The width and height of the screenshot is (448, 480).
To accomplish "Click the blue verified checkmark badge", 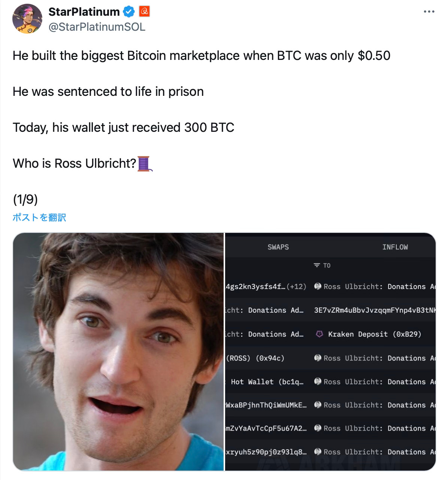I will [128, 12].
